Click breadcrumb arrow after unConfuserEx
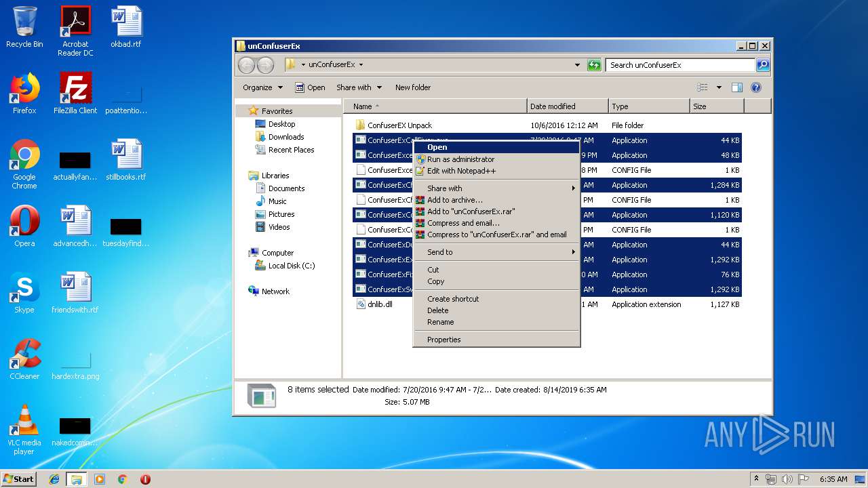This screenshot has height=488, width=868. coord(361,65)
